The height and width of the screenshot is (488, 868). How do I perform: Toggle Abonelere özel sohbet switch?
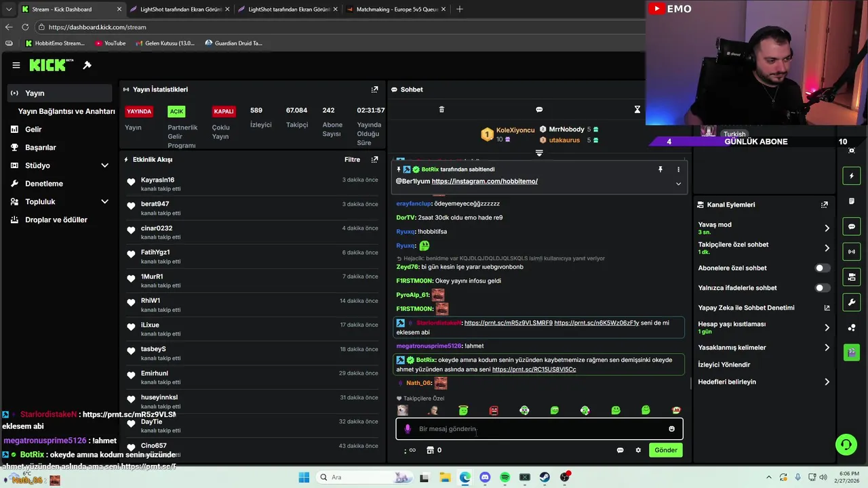point(822,268)
